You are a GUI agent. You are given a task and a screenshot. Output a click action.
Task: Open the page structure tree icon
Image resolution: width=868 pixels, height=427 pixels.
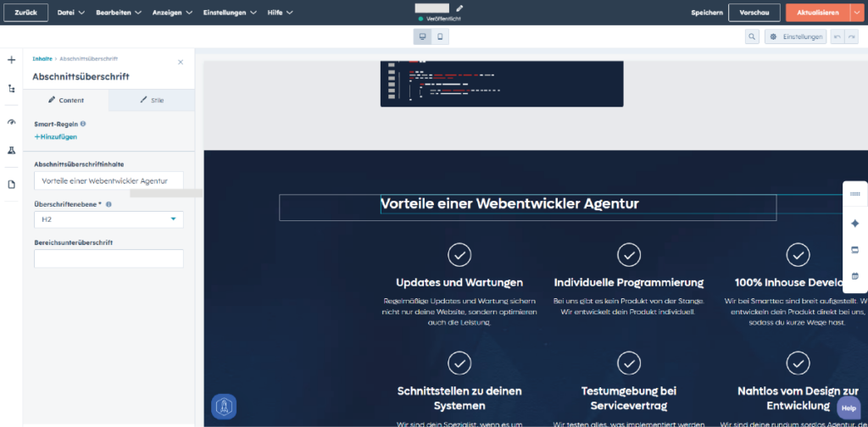click(12, 88)
